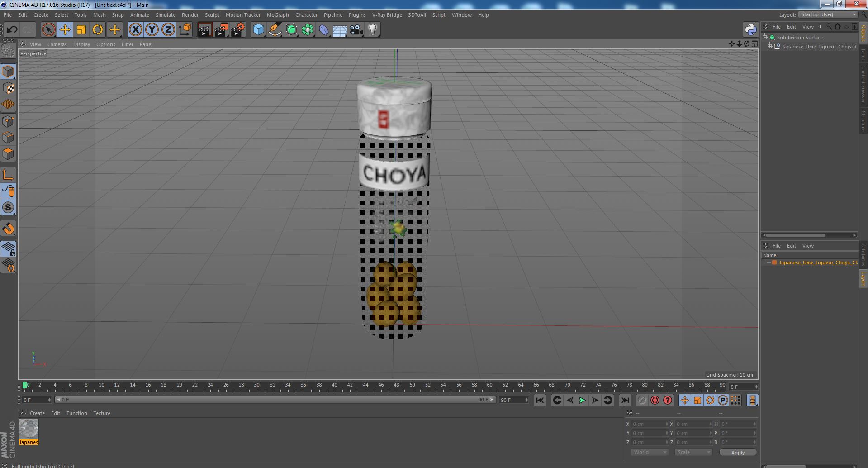868x468 pixels.
Task: Open the Sculpt menu
Action: (212, 15)
